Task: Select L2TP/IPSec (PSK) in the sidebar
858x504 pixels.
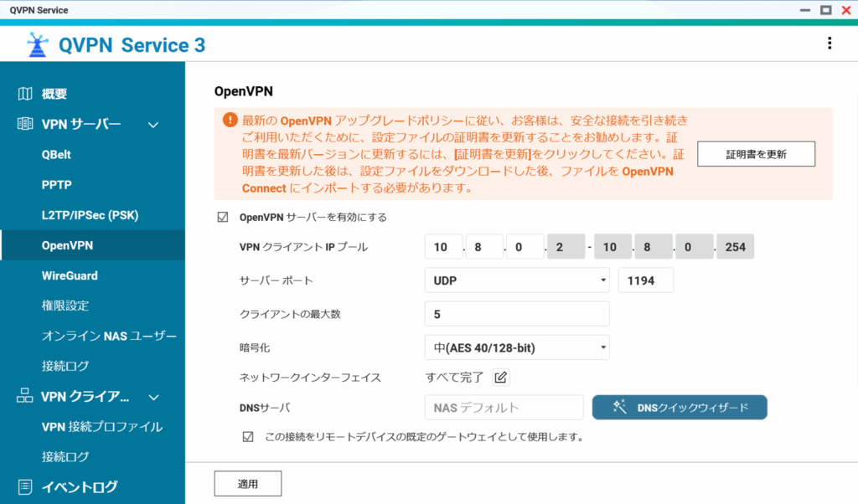Action: pyautogui.click(x=90, y=215)
